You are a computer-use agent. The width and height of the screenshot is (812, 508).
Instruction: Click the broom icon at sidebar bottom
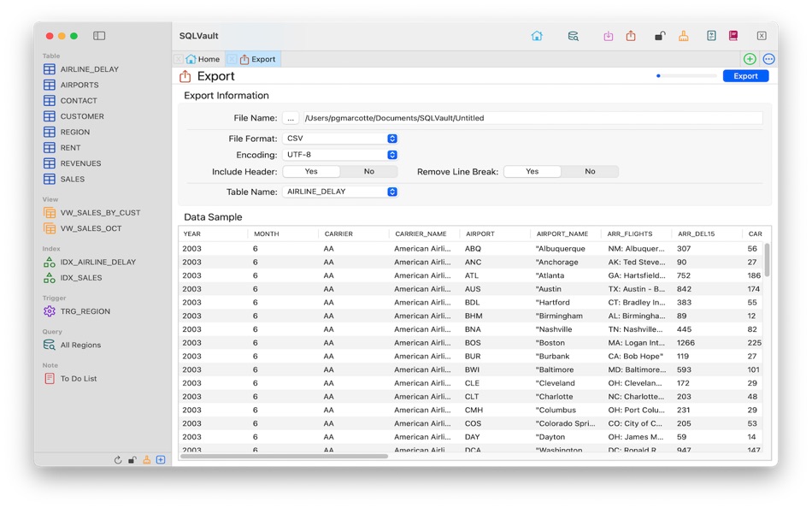tap(146, 460)
